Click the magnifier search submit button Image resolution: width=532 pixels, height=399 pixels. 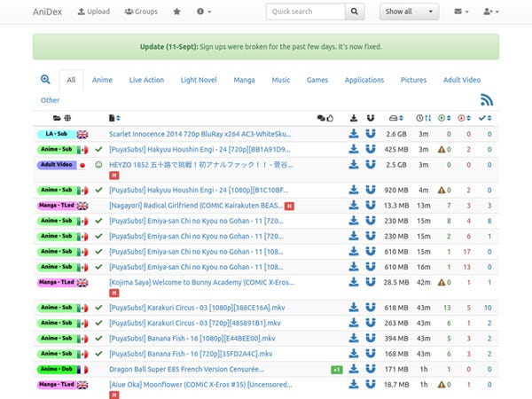click(x=355, y=12)
